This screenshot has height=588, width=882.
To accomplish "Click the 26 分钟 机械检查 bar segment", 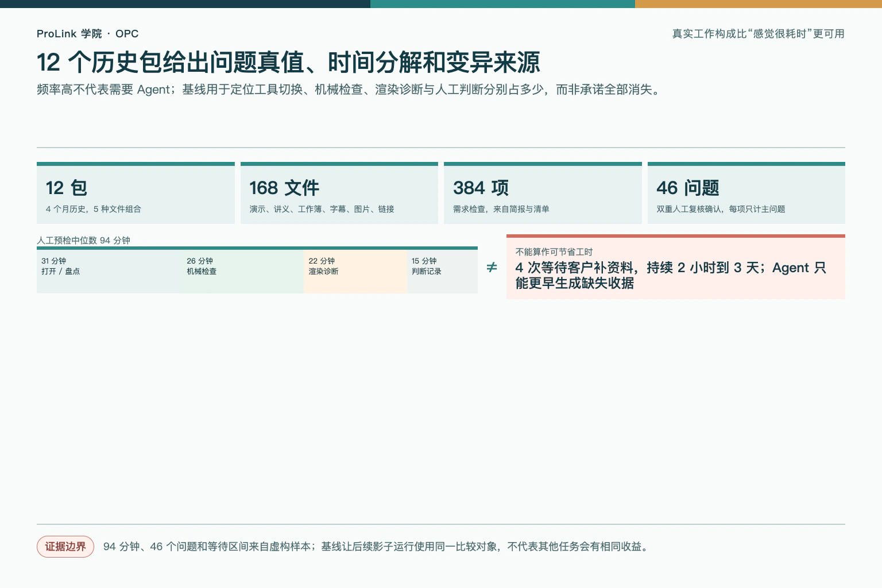I will 243,272.
